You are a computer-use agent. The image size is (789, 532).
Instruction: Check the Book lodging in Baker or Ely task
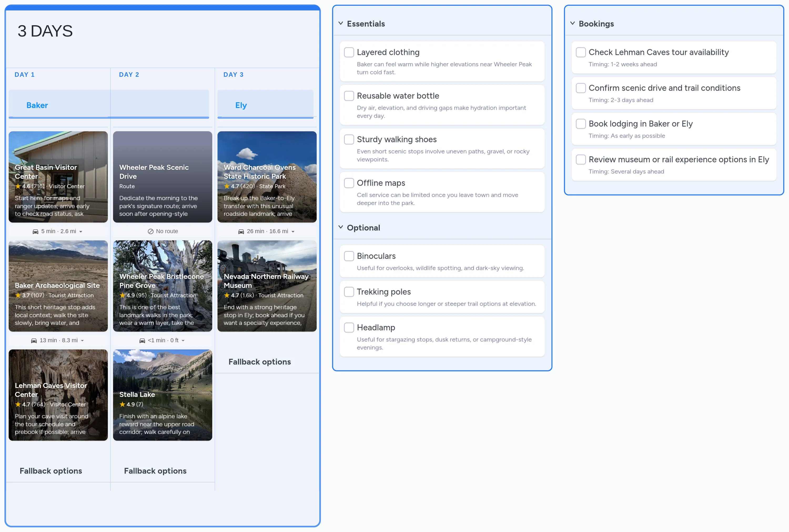pyautogui.click(x=580, y=124)
